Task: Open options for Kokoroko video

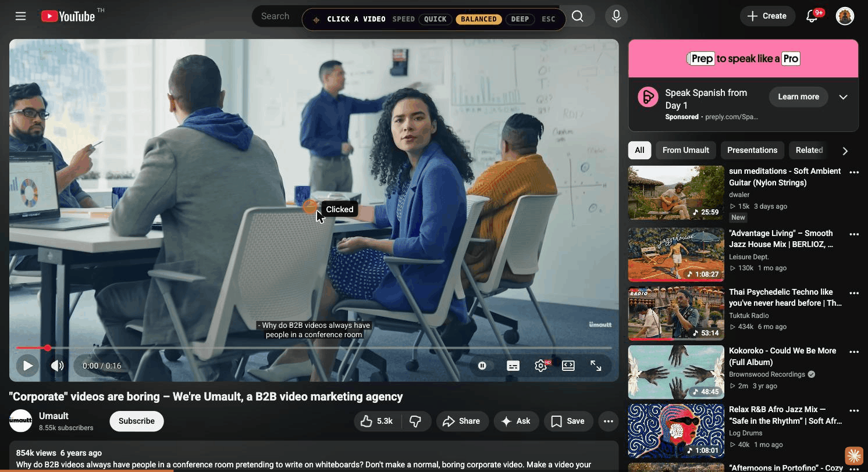Action: pyautogui.click(x=854, y=352)
